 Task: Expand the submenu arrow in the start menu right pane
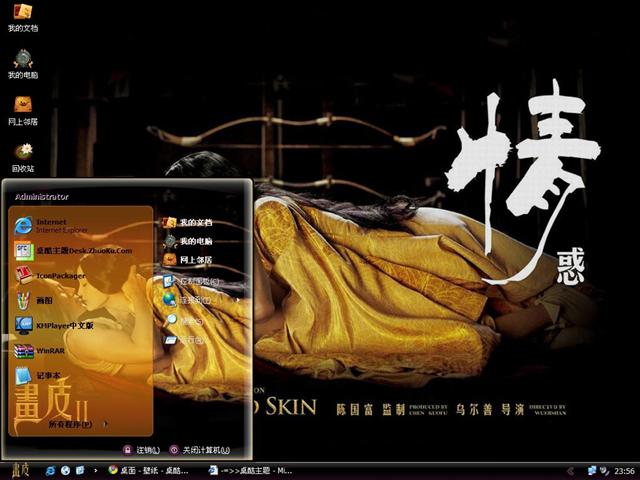point(238,300)
